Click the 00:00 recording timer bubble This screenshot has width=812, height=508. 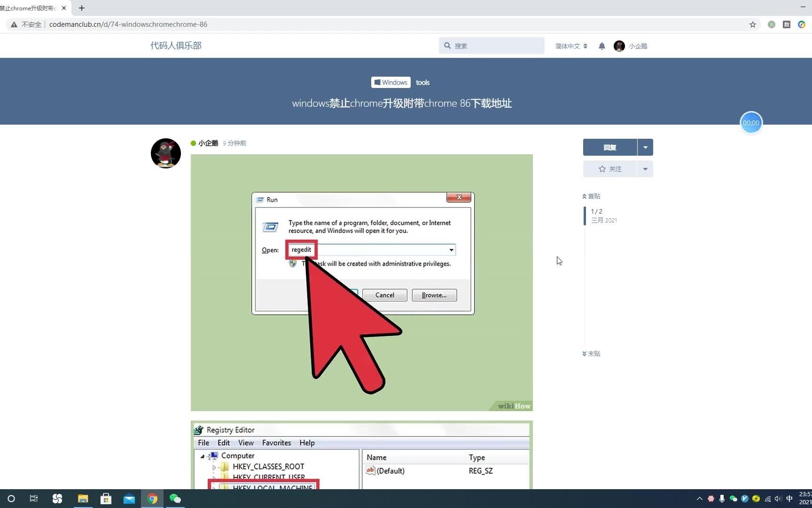(x=751, y=123)
